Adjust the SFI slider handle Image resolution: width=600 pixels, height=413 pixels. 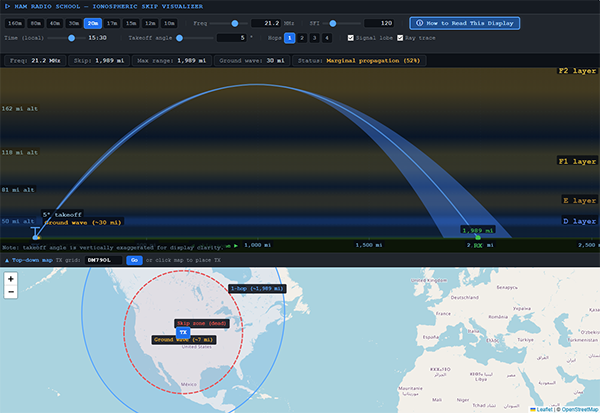click(x=333, y=23)
